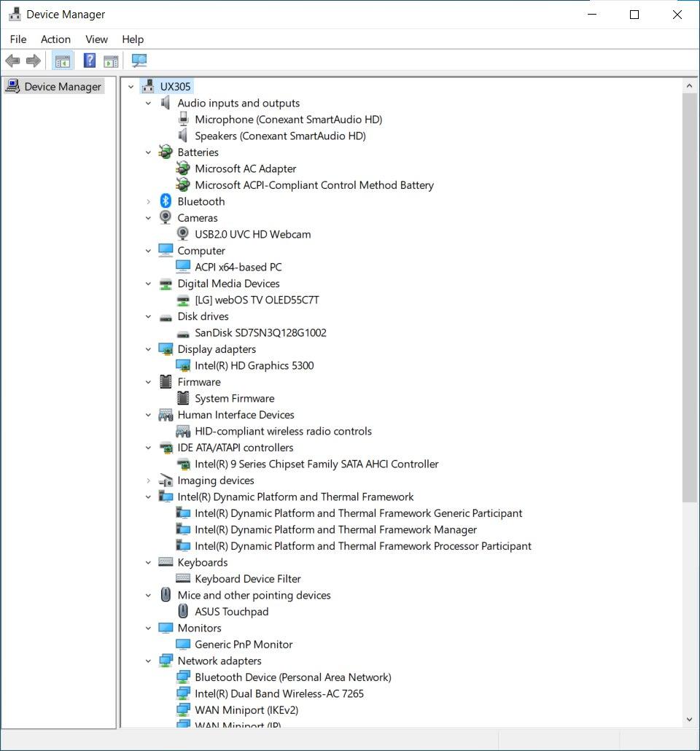Click the Human Interface Devices icon

pos(166,415)
